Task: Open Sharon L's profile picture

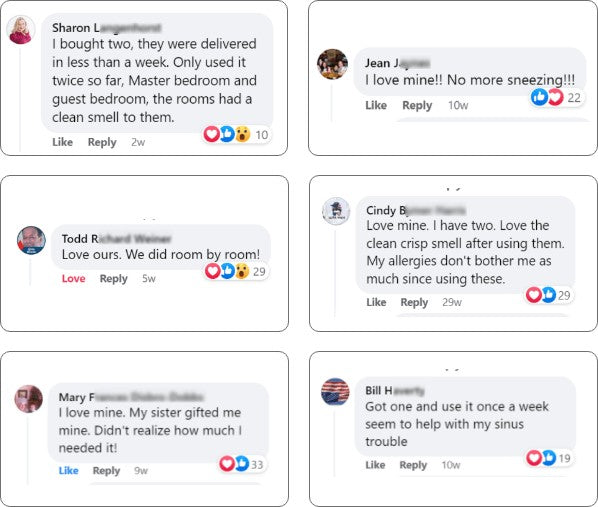Action: point(21,30)
